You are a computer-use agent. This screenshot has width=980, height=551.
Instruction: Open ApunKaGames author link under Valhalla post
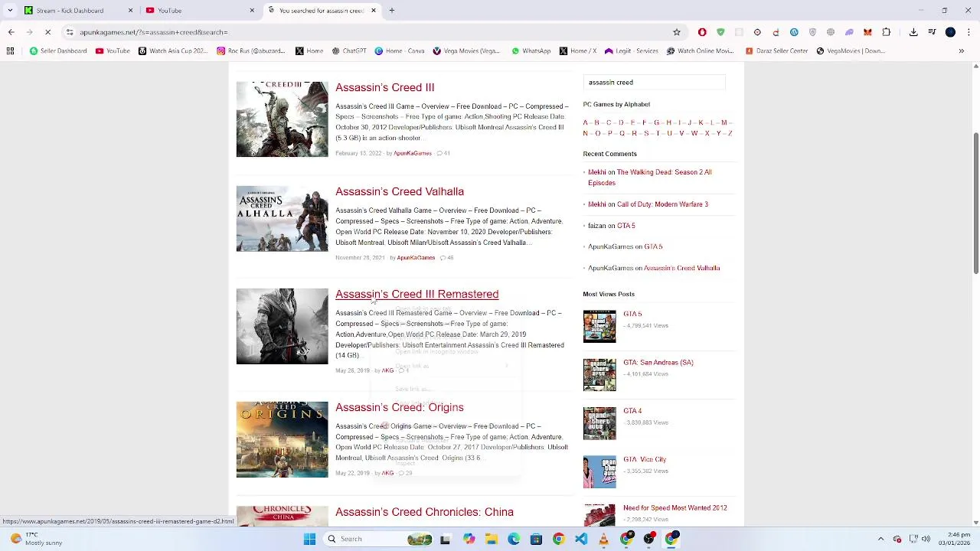click(416, 258)
